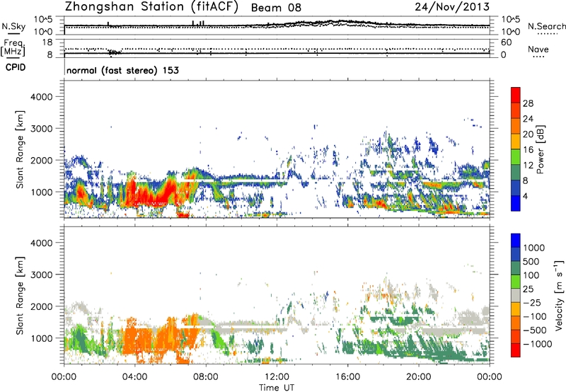Select the Time UT axis title
Image resolution: width=566 pixels, height=392 pixels.
(x=277, y=388)
